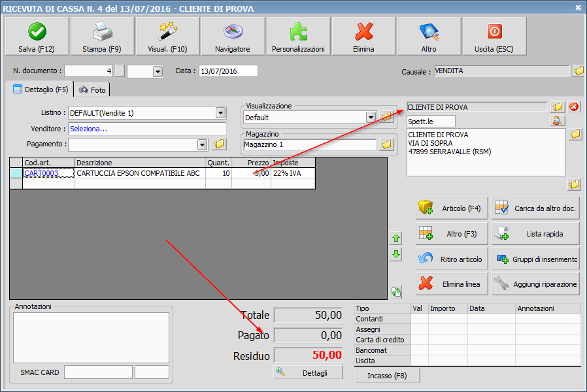The image size is (587, 392).
Task: Move line down with green arrow
Action: (396, 254)
